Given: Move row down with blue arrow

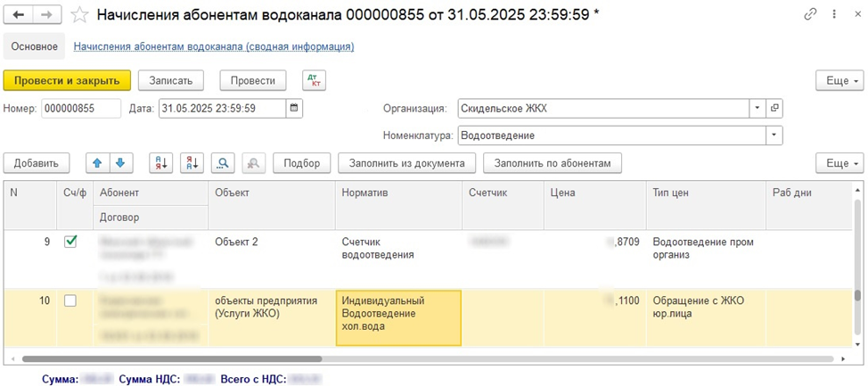Looking at the screenshot, I should point(120,163).
